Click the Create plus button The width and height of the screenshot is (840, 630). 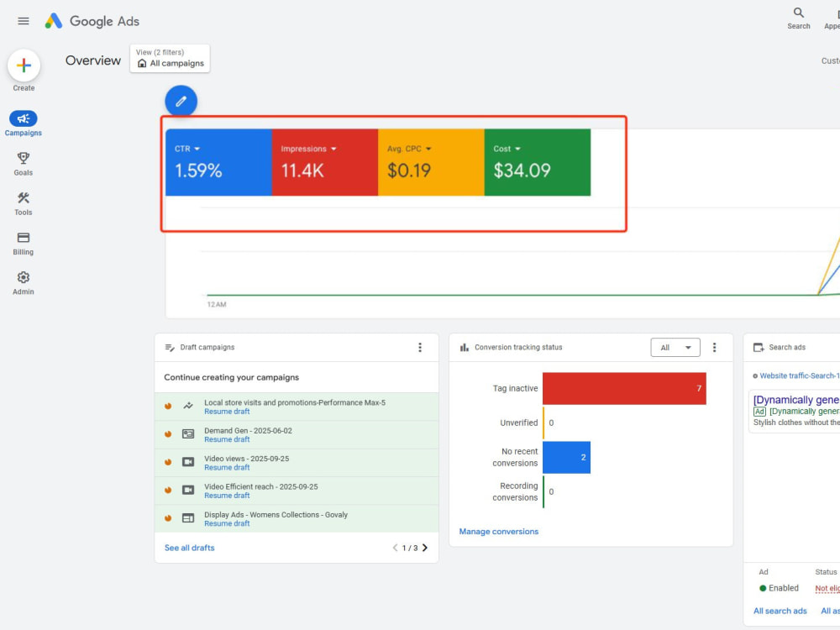tap(24, 66)
